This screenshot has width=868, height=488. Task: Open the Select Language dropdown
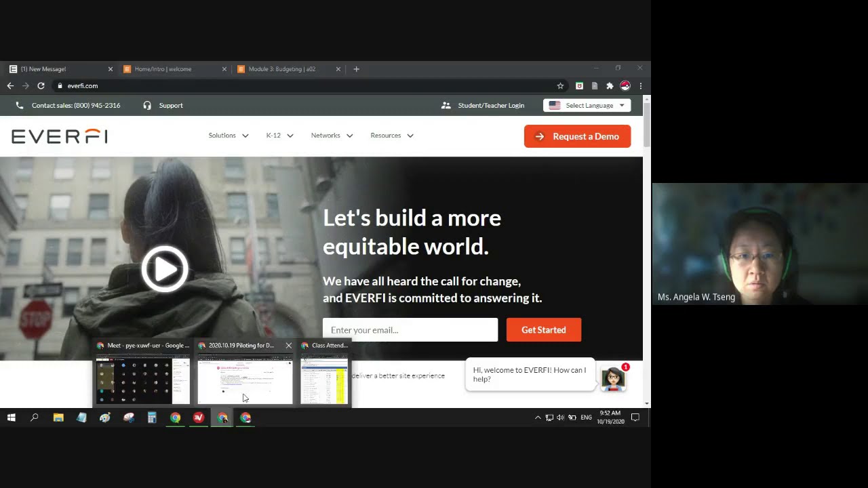587,106
